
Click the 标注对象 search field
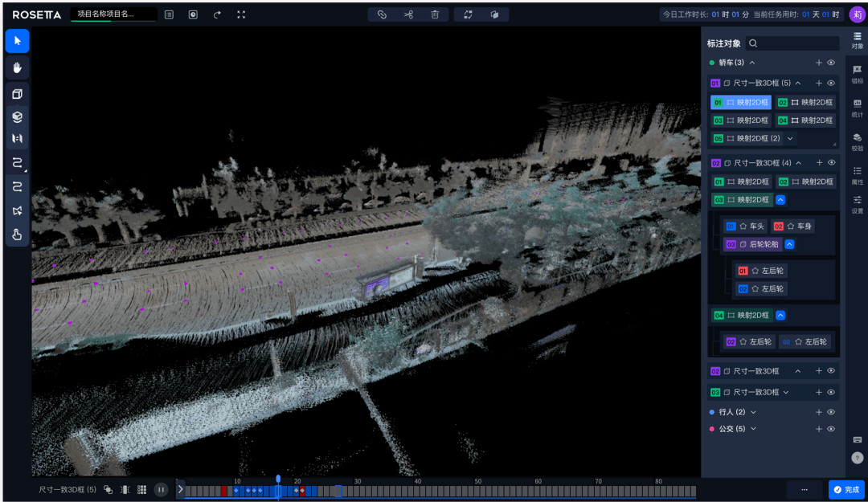click(x=792, y=43)
